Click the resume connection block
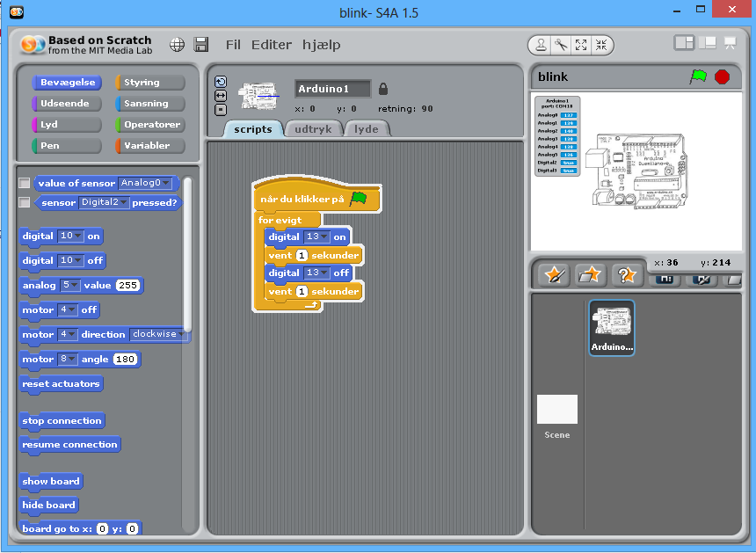This screenshot has width=756, height=553. pyautogui.click(x=70, y=444)
